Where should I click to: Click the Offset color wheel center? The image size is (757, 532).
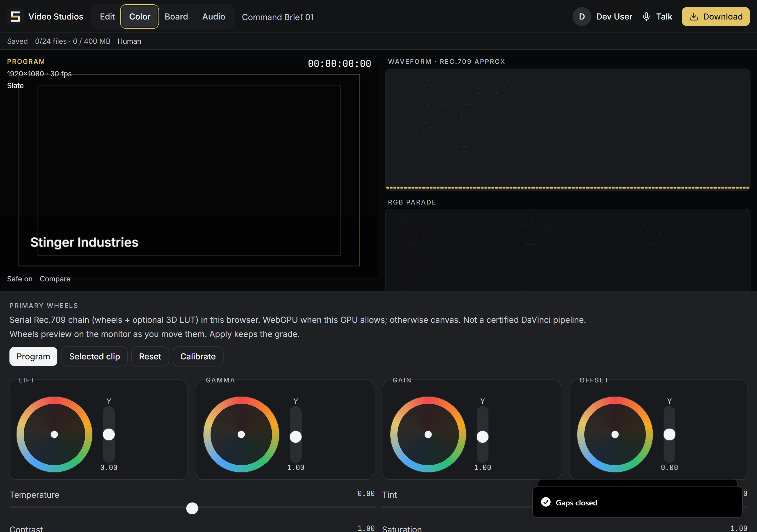[615, 434]
